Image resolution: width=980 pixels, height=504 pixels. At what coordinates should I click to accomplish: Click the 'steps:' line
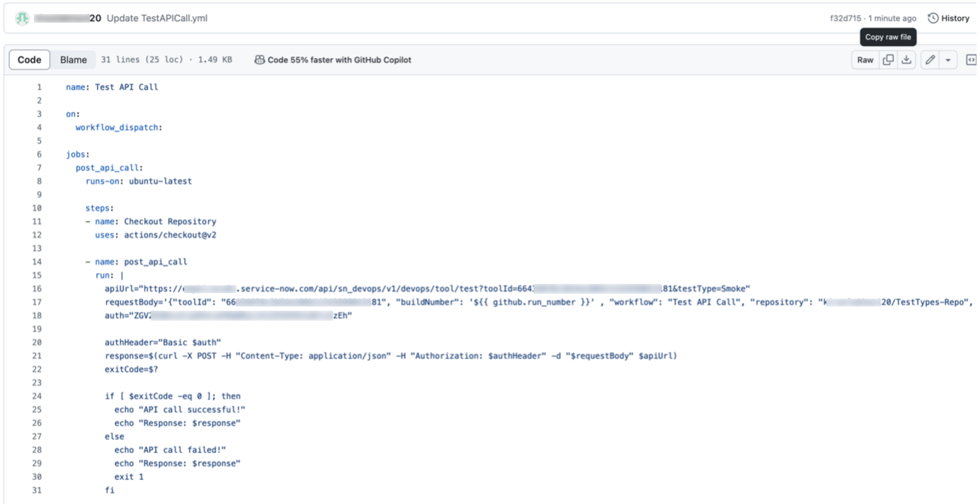click(99, 208)
